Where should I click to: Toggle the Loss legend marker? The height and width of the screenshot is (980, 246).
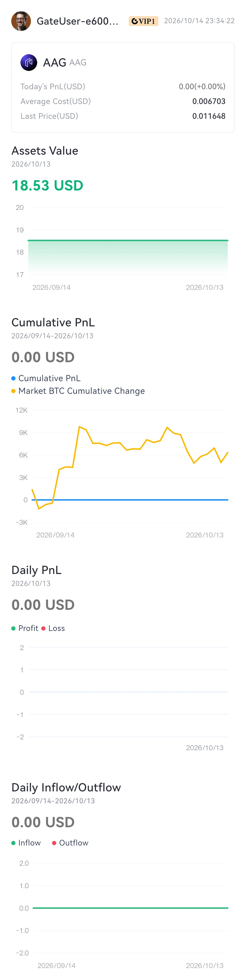pos(43,629)
